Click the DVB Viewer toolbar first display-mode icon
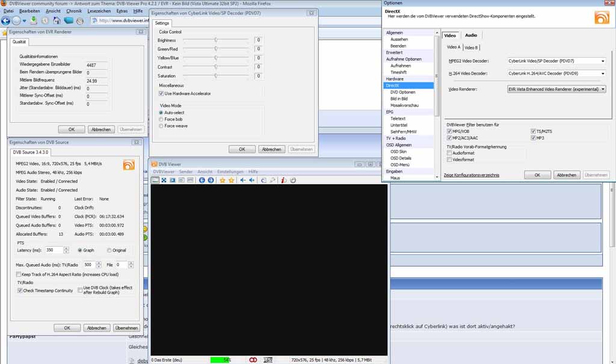The image size is (616, 364). tap(155, 180)
